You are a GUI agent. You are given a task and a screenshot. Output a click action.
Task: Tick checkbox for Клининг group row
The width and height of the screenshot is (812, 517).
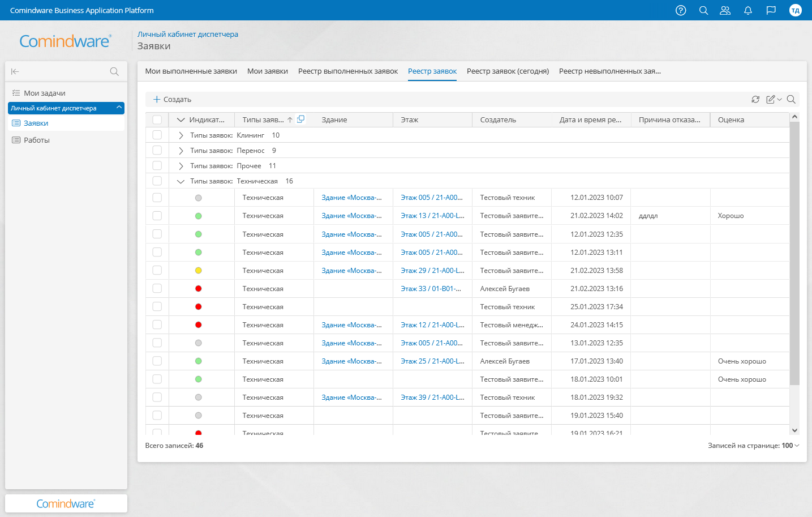click(157, 135)
